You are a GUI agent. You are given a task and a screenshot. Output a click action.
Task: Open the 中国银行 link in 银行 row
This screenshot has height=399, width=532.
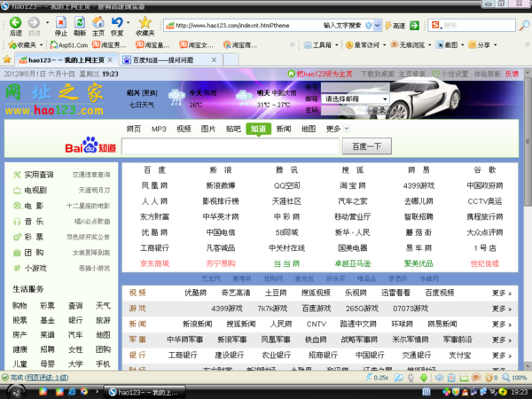tap(370, 356)
